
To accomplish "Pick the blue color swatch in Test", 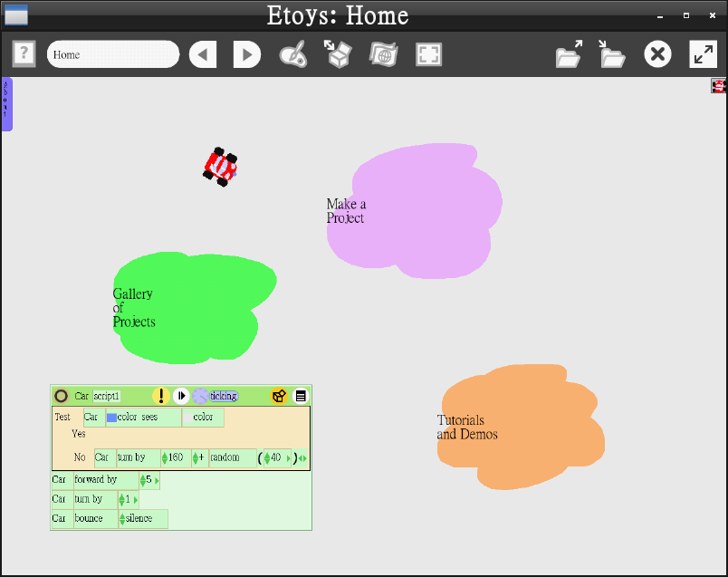I will (x=111, y=418).
